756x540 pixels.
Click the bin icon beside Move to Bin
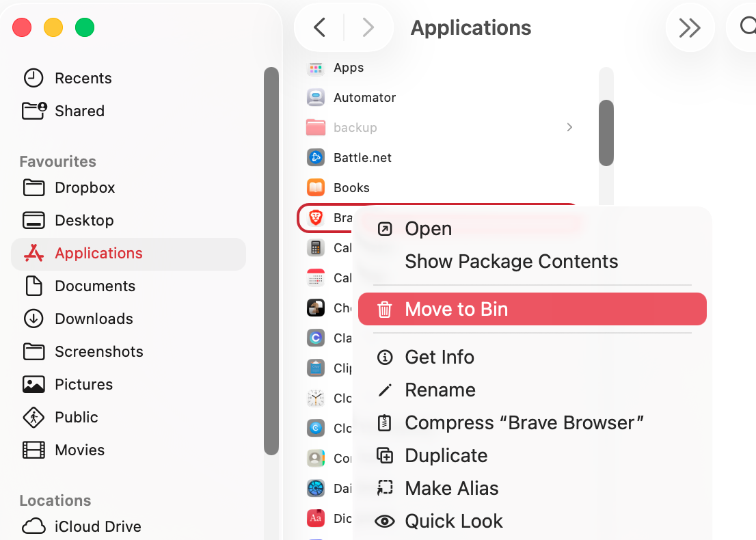click(385, 309)
